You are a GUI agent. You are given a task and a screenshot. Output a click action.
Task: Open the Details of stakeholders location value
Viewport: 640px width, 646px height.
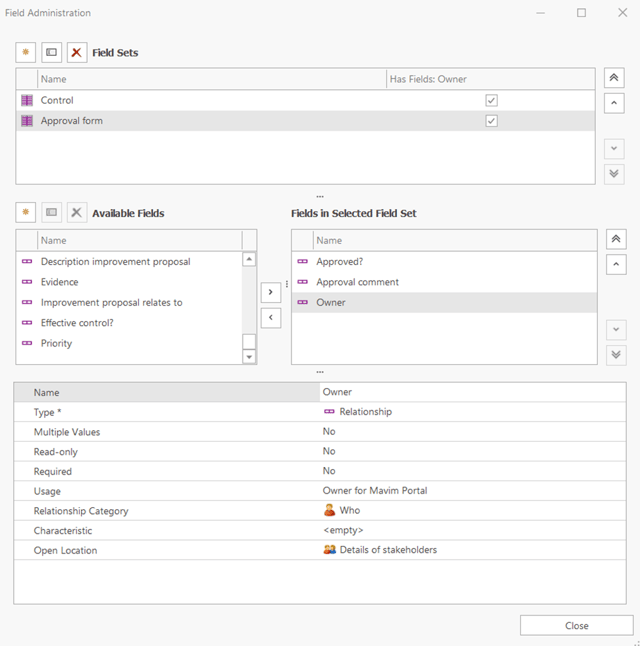pyautogui.click(x=387, y=550)
